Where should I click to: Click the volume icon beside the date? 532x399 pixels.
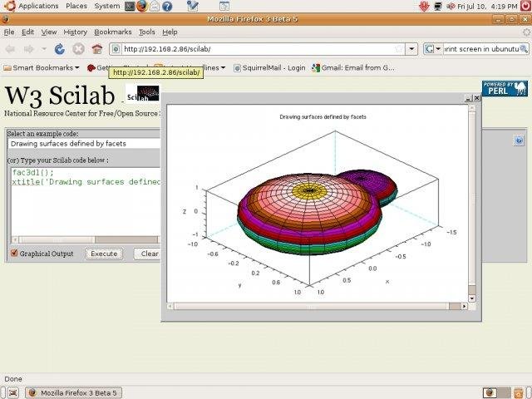pyautogui.click(x=451, y=6)
